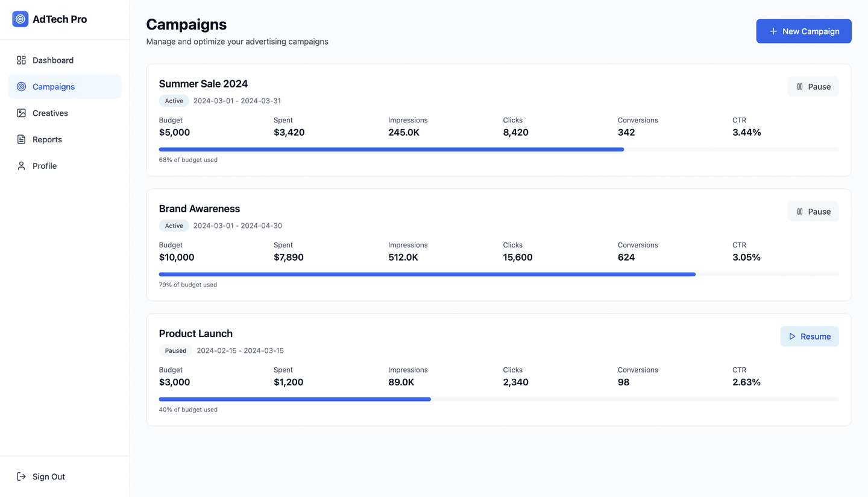Select the Dashboard grid icon

tap(20, 60)
